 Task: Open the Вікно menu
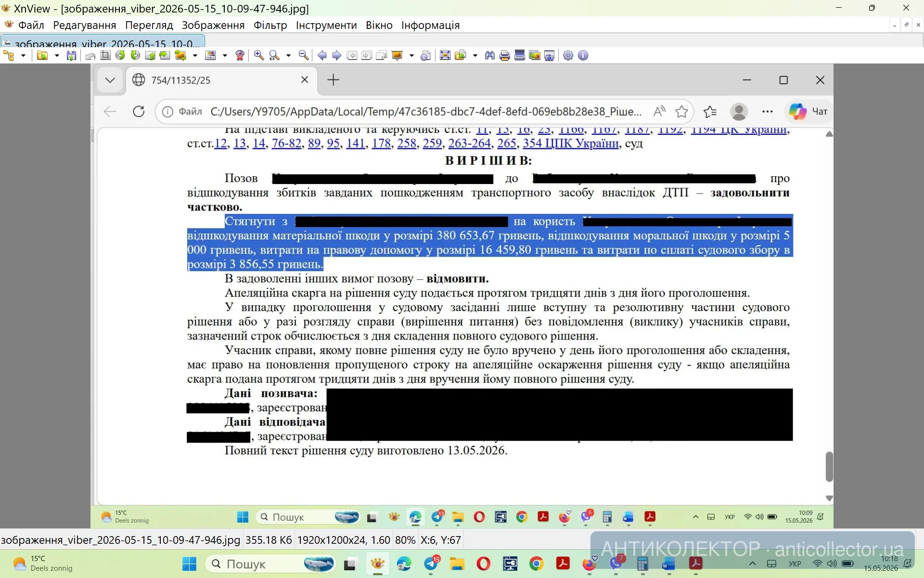(379, 25)
